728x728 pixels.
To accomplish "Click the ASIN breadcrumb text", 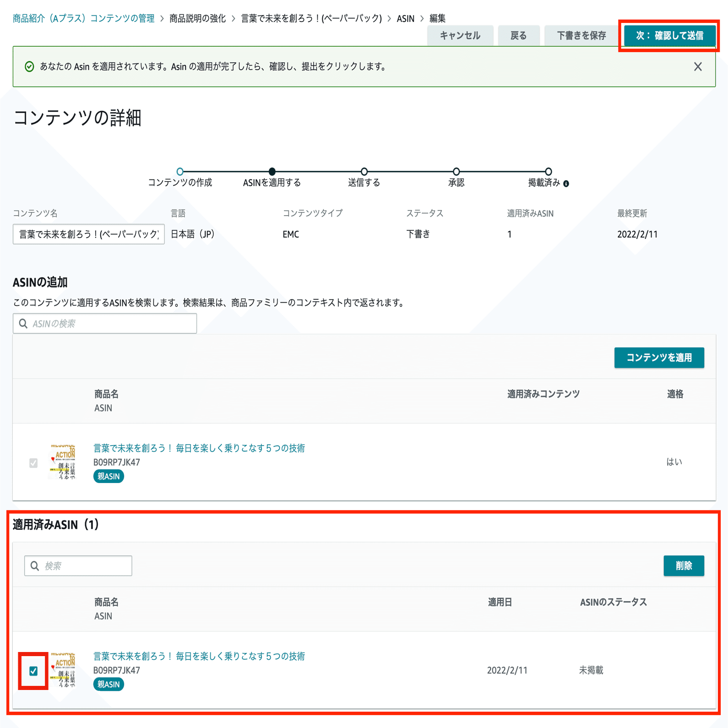I will tap(406, 18).
